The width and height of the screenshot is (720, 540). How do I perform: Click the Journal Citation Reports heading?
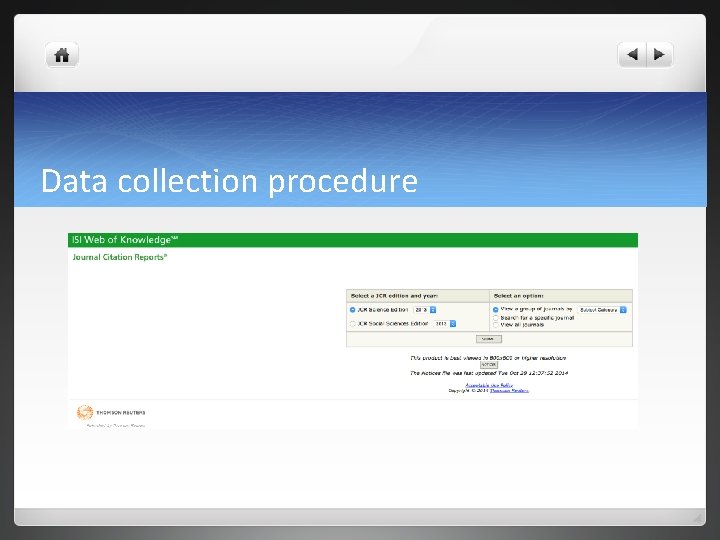(x=119, y=257)
